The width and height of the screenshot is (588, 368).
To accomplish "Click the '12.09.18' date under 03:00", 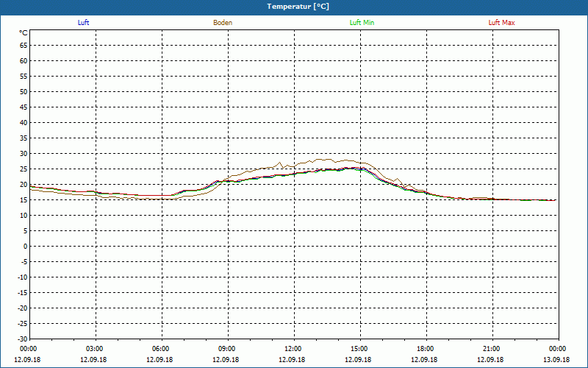I will click(93, 360).
